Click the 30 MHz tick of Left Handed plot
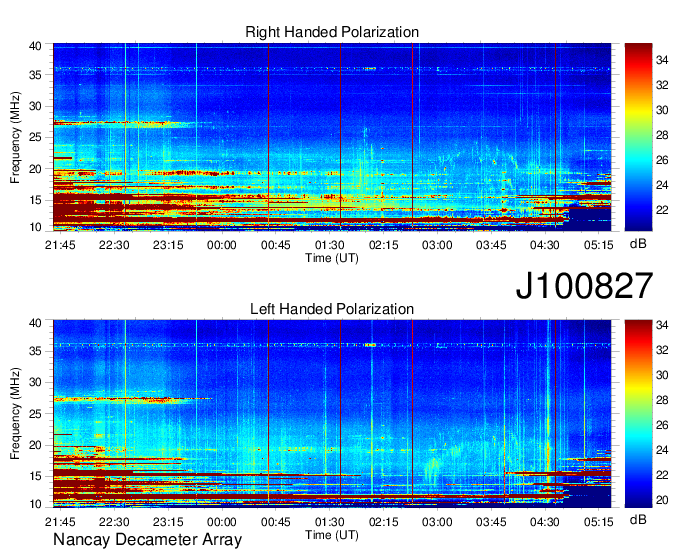The height and width of the screenshot is (552, 680). (x=35, y=382)
